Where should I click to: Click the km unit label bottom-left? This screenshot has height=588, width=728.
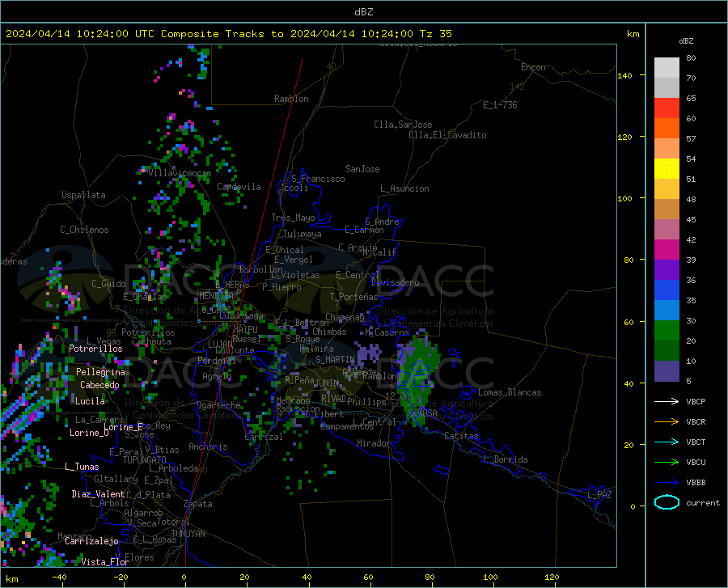point(11,579)
